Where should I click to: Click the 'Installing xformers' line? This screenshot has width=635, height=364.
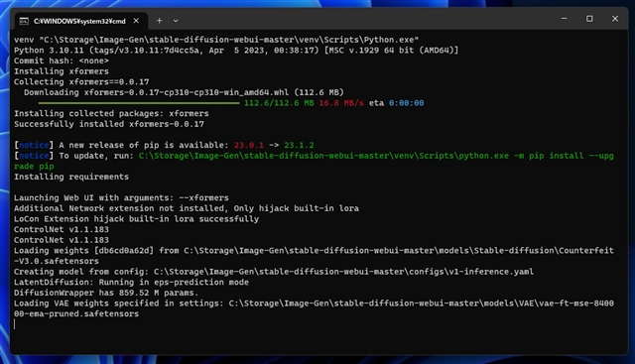pos(62,71)
